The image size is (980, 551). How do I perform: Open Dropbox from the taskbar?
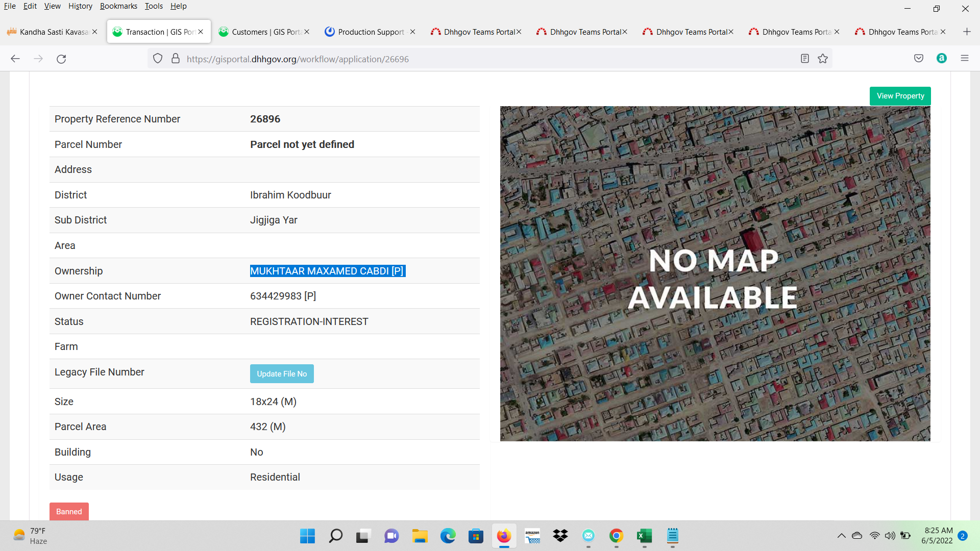(x=560, y=536)
